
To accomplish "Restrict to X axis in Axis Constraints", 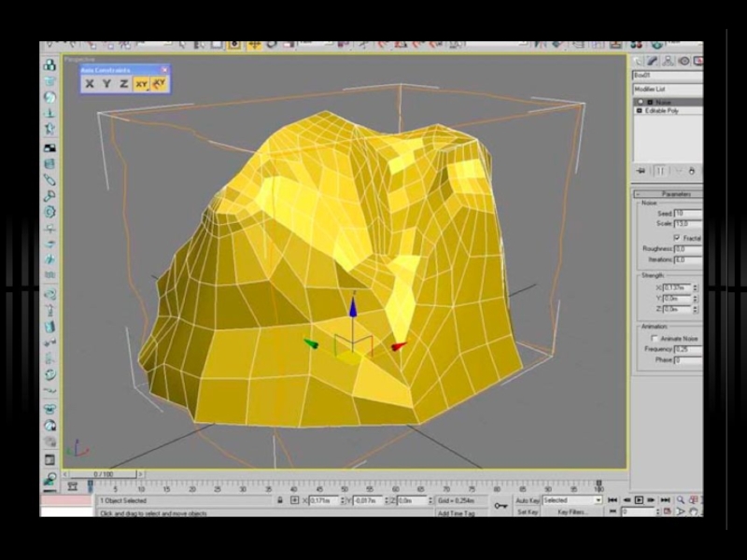I will click(x=90, y=84).
